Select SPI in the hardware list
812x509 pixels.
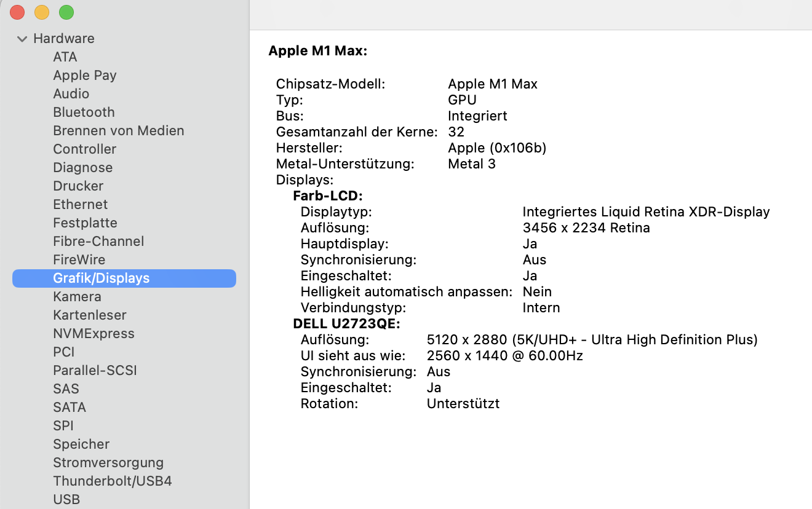coord(63,426)
